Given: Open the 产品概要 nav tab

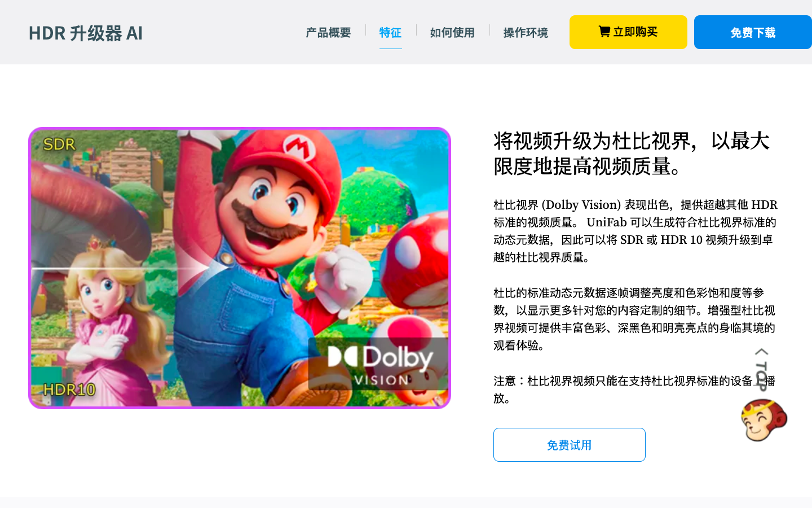Looking at the screenshot, I should click(328, 33).
